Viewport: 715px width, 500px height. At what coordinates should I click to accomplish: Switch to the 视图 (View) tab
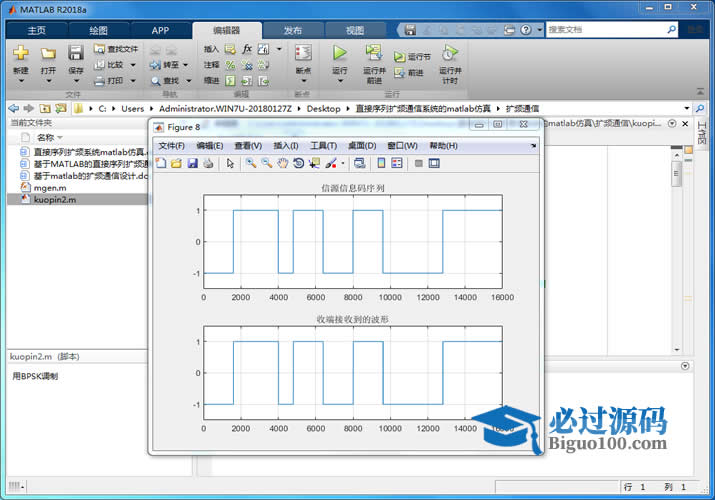355,30
